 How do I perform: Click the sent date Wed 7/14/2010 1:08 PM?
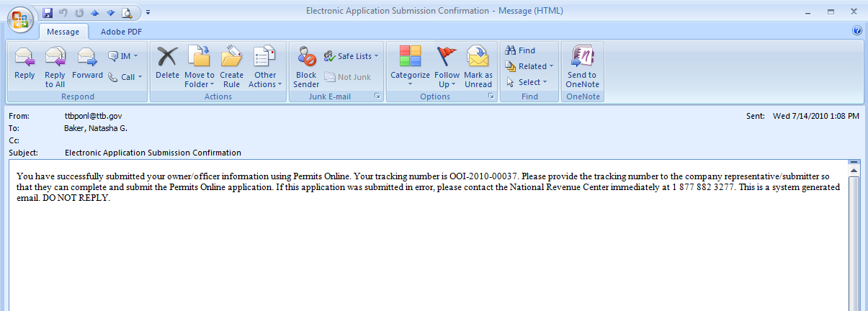click(817, 115)
